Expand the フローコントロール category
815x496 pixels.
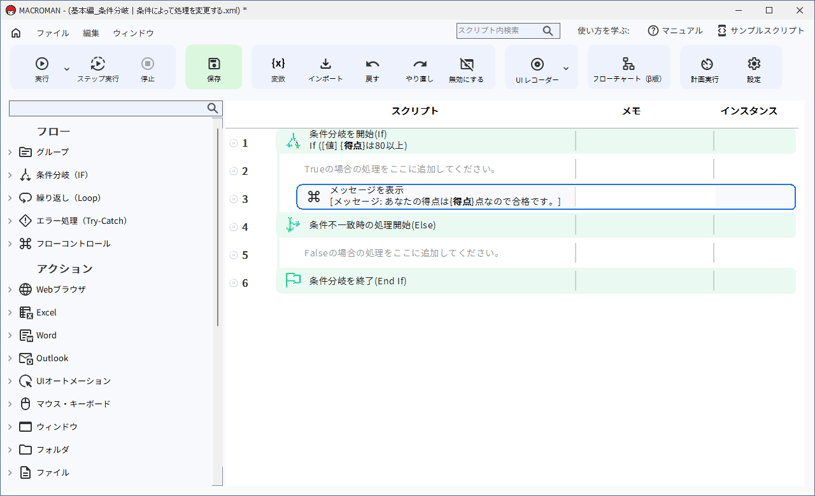(x=10, y=243)
